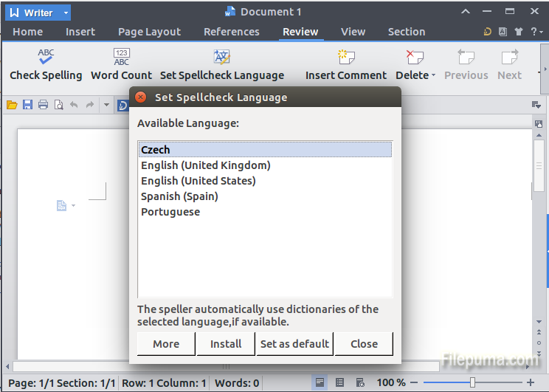
Task: Switch to the View tab
Action: coord(353,32)
